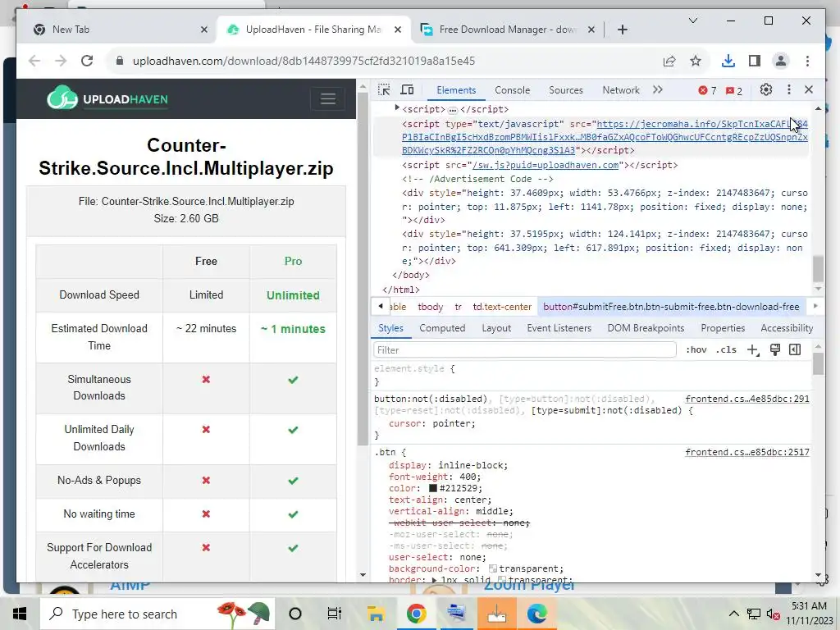Open the Event Listeners tab
Image resolution: width=840 pixels, height=630 pixels.
pyautogui.click(x=559, y=328)
